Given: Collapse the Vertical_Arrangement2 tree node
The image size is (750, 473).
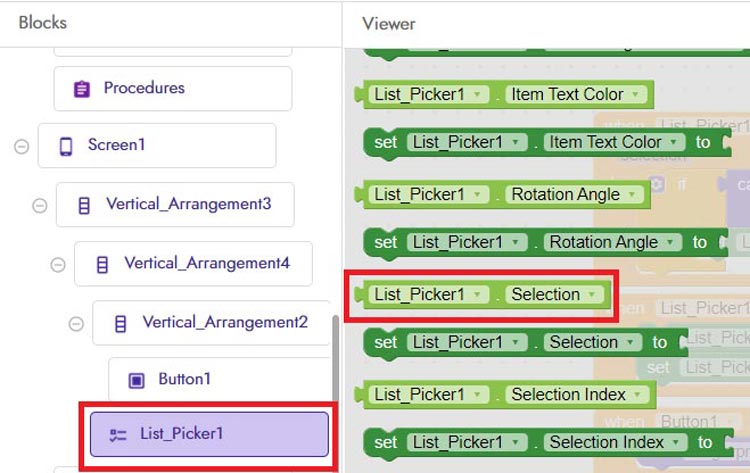Looking at the screenshot, I should click(x=76, y=323).
